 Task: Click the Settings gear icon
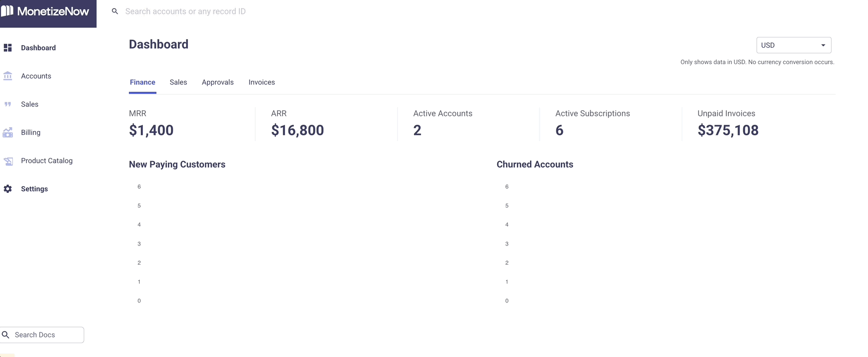pyautogui.click(x=8, y=189)
